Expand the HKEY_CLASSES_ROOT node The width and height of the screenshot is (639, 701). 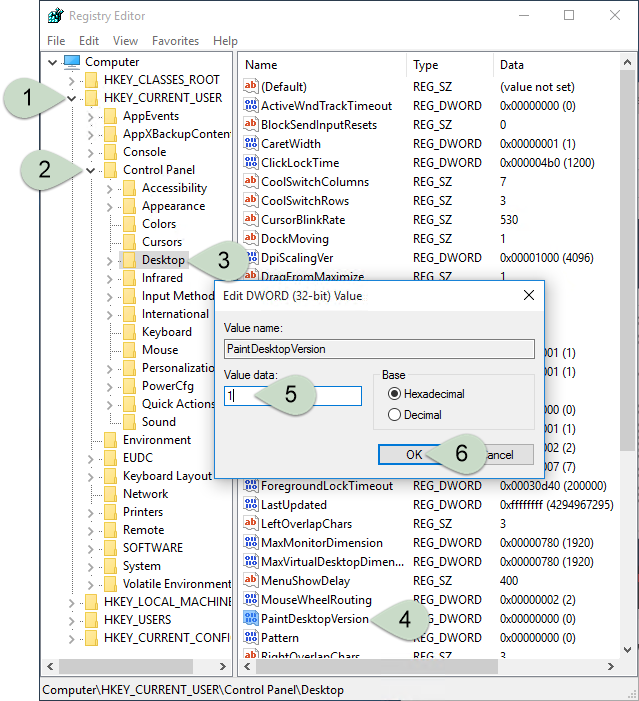tap(71, 80)
